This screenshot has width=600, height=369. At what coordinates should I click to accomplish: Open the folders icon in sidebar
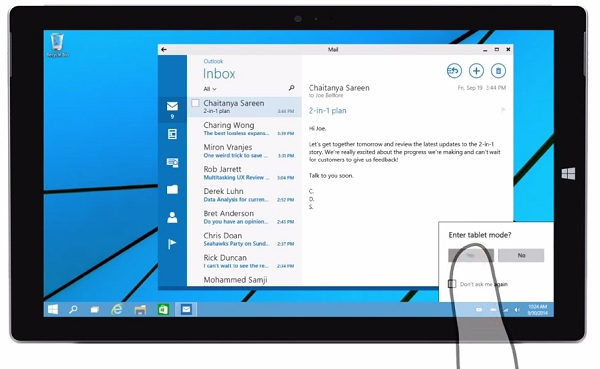[172, 189]
